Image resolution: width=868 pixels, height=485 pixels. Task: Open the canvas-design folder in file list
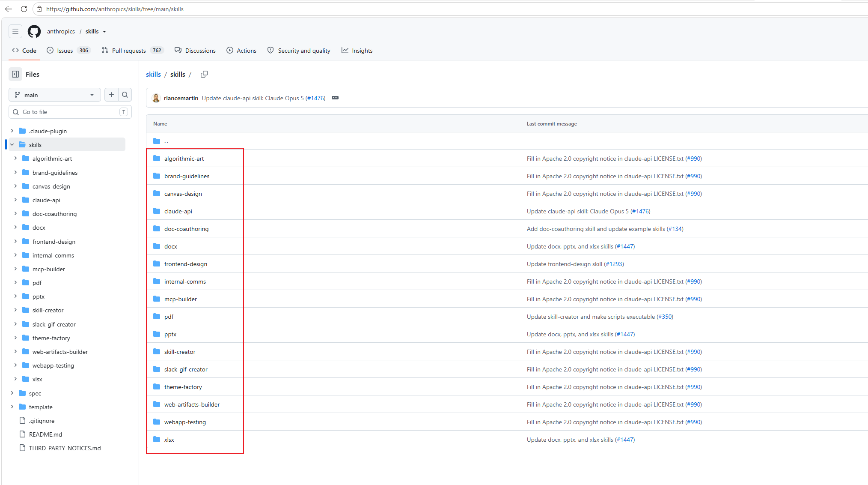tap(183, 194)
